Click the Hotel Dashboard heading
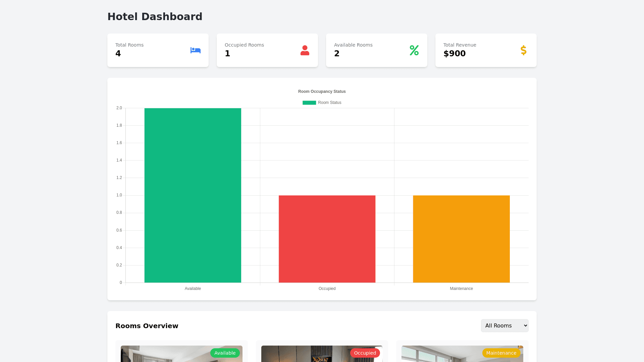 pos(155,16)
